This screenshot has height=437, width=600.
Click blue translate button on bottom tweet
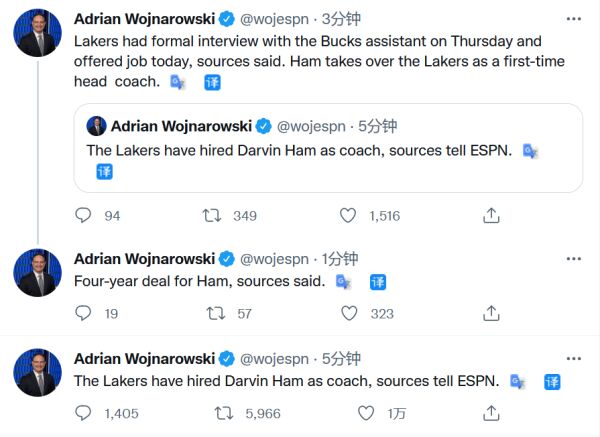point(552,381)
